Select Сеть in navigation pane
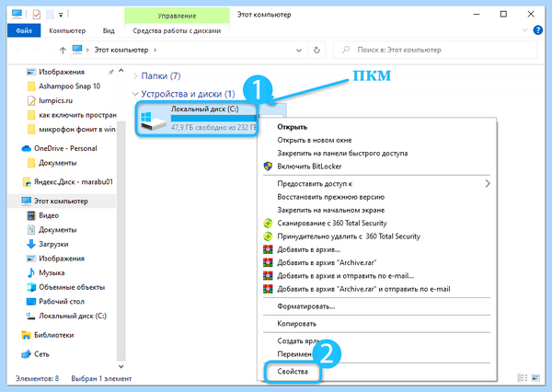Screen dimensions: 552x392 pyautogui.click(x=41, y=354)
